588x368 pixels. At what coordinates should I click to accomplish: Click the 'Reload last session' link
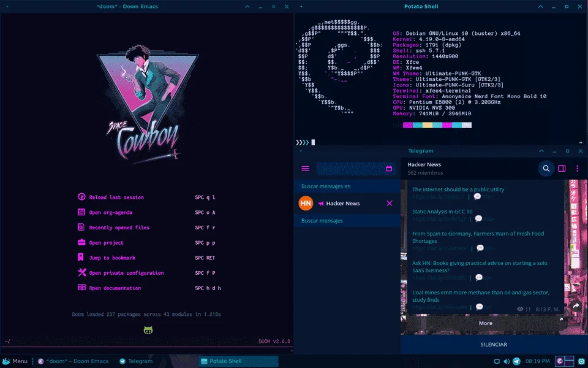tap(116, 197)
